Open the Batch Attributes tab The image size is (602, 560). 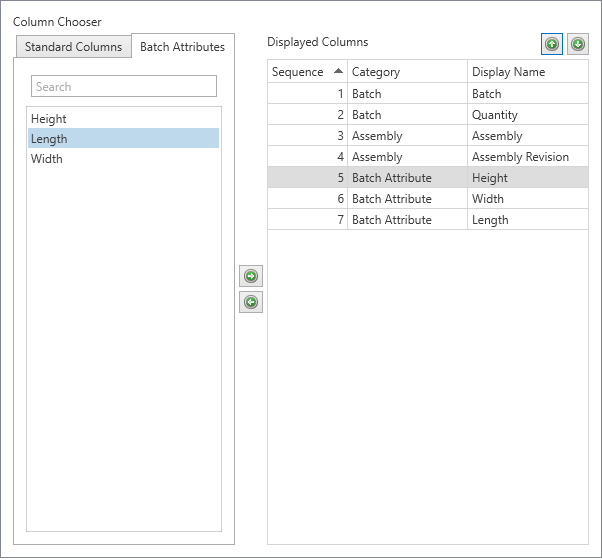point(182,47)
